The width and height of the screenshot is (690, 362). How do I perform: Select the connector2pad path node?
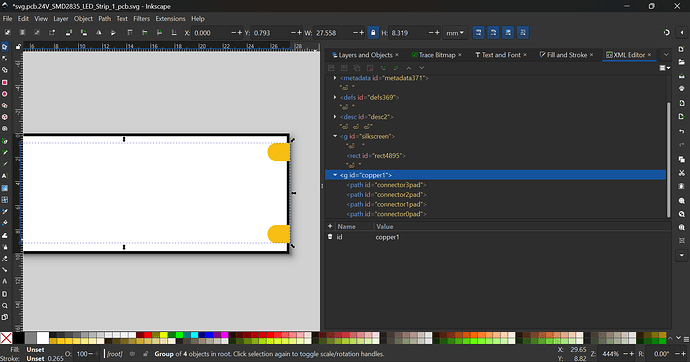click(x=387, y=194)
